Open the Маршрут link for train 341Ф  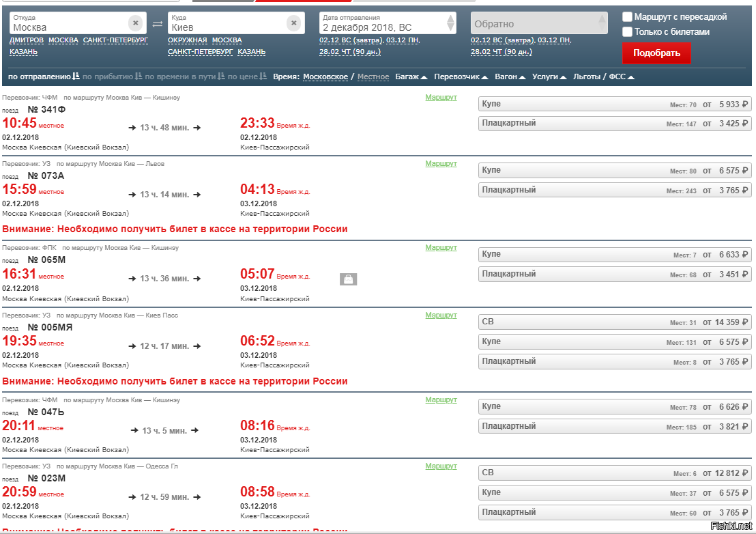coord(441,97)
